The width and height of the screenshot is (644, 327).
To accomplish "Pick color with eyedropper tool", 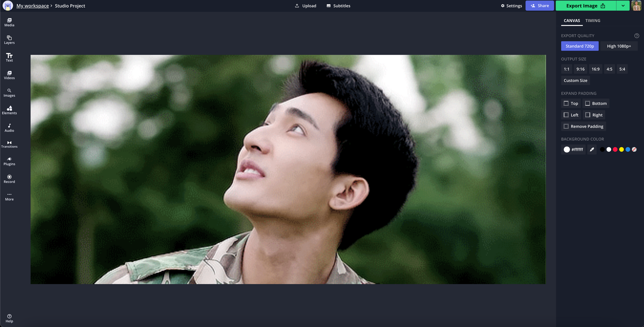I will [x=592, y=149].
